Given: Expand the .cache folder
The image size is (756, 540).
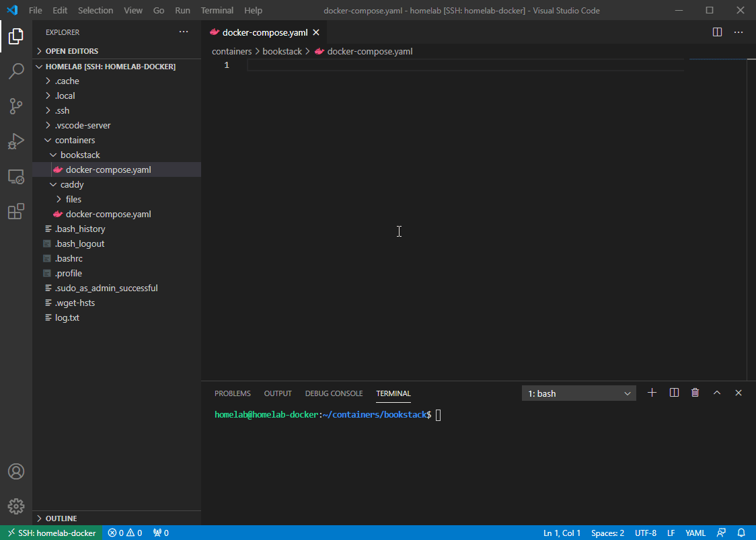Looking at the screenshot, I should click(116, 81).
